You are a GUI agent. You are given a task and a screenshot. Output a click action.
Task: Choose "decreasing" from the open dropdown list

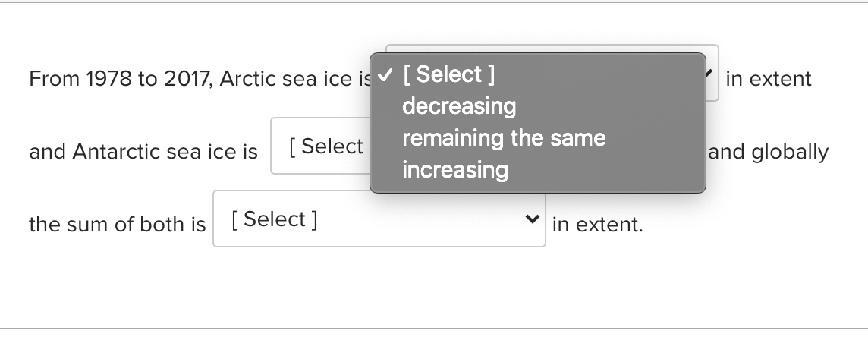458,106
